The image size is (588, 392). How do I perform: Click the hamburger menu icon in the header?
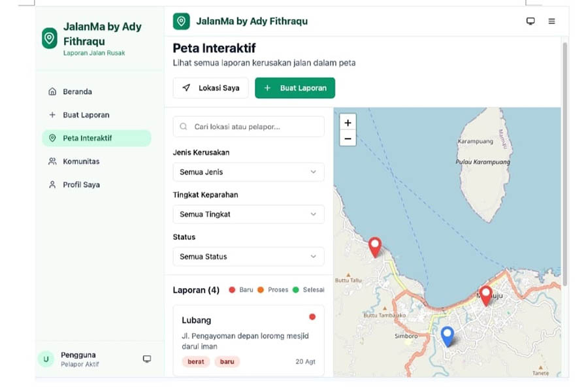(551, 22)
